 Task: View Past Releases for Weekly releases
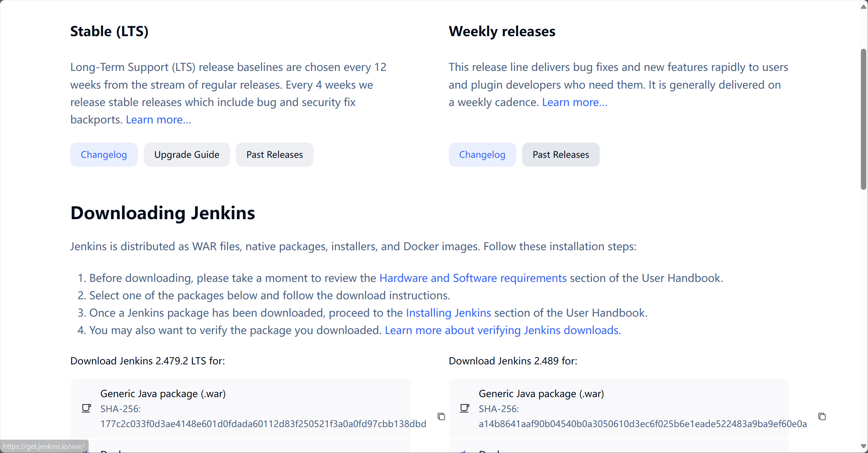click(x=561, y=155)
